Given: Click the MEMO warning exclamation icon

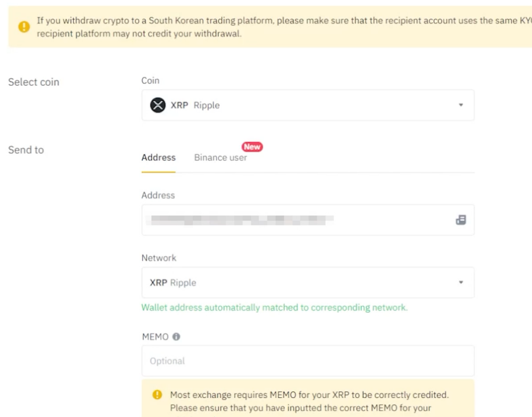Looking at the screenshot, I should coord(157,395).
